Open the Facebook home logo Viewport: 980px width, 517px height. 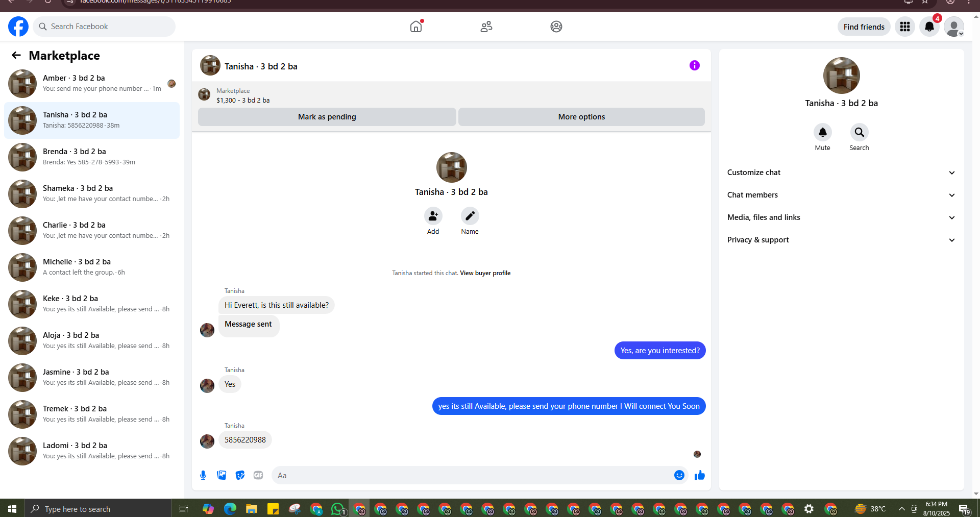coord(18,27)
